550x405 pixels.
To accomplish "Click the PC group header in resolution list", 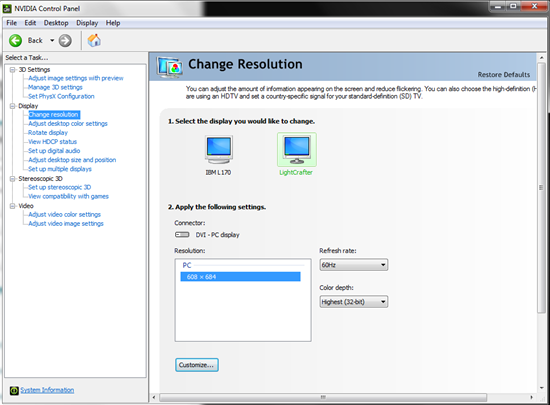I will [187, 265].
